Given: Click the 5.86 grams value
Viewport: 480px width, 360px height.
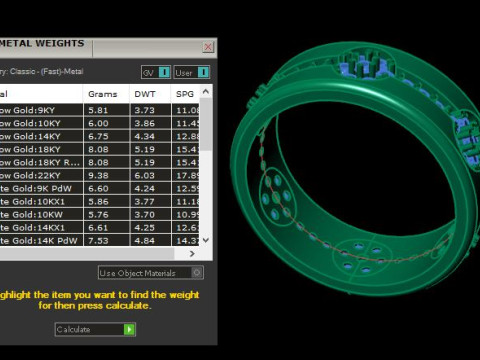Looking at the screenshot, I should click(x=98, y=202).
